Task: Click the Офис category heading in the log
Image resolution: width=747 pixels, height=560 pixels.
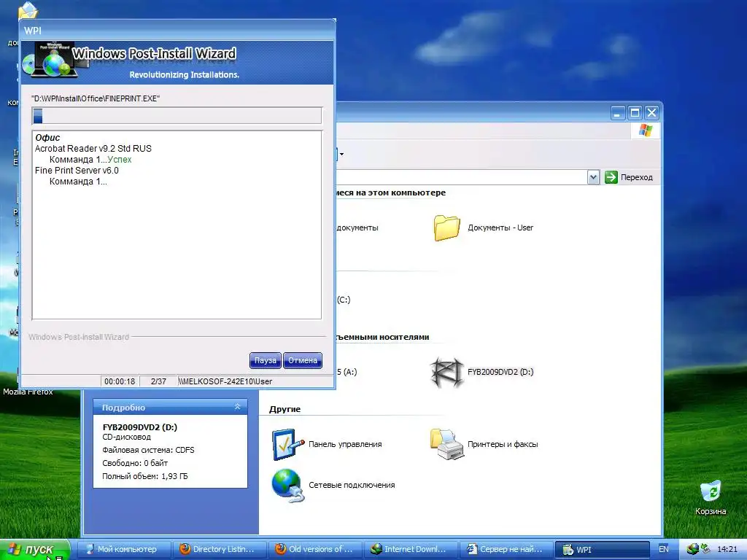Action: (x=47, y=138)
